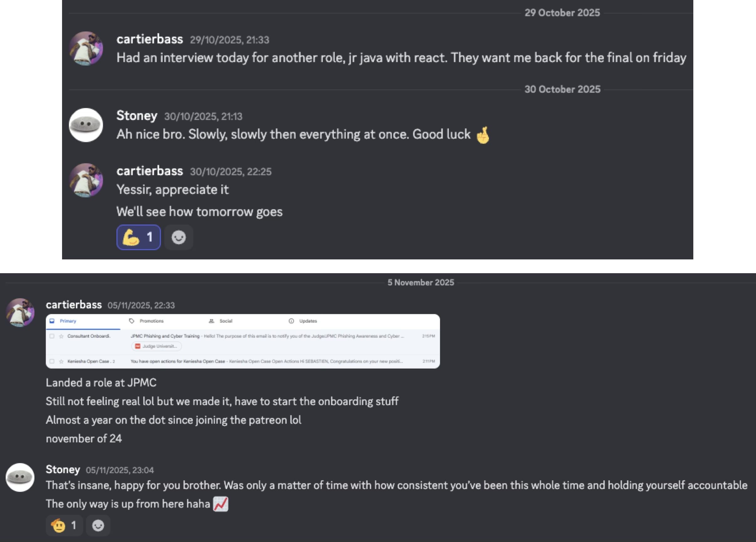Viewport: 756px width, 542px height.
Task: Open cartierbass avatar on 29 October message
Action: [86, 48]
